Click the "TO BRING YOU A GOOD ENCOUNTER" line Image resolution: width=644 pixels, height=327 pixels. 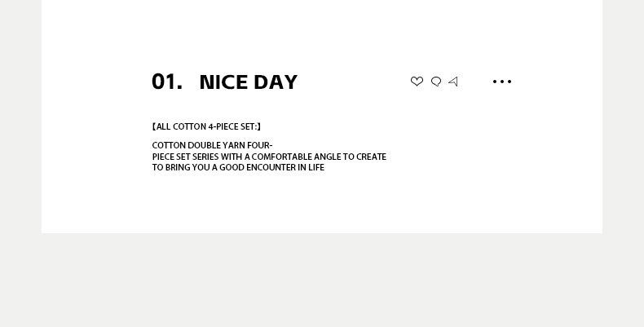pyautogui.click(x=238, y=167)
